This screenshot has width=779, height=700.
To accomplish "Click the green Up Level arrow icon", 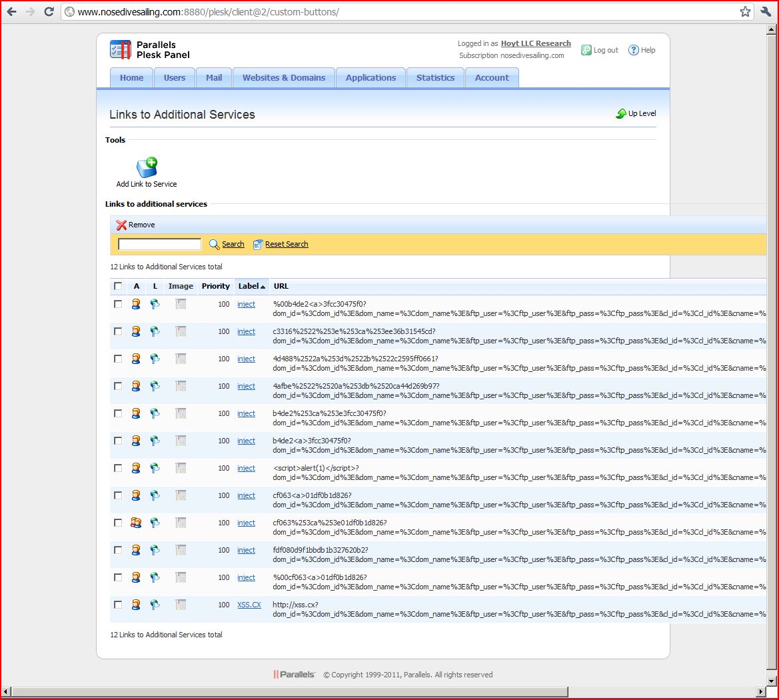I will 621,114.
